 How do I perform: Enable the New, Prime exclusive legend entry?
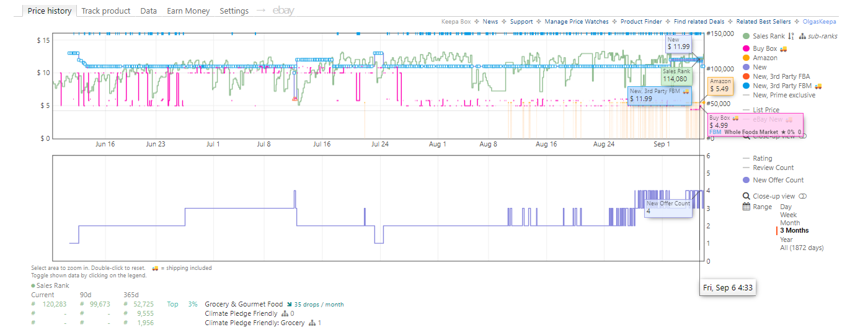click(779, 95)
